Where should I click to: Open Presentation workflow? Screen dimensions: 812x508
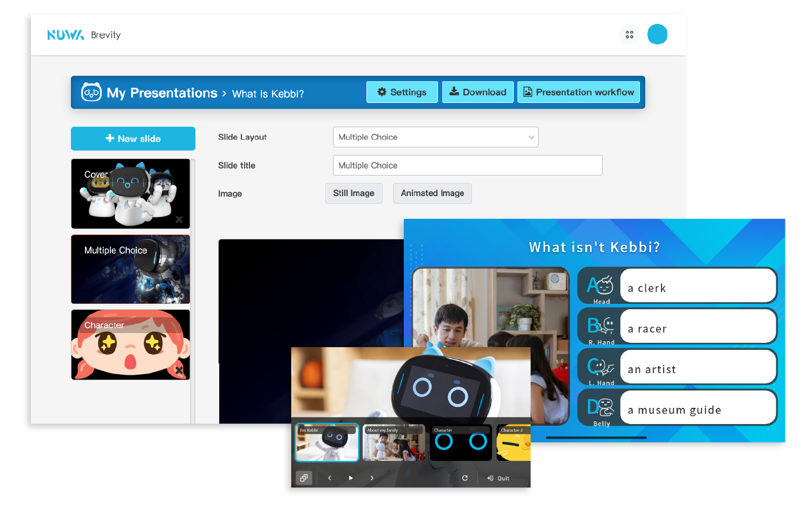[x=578, y=92]
